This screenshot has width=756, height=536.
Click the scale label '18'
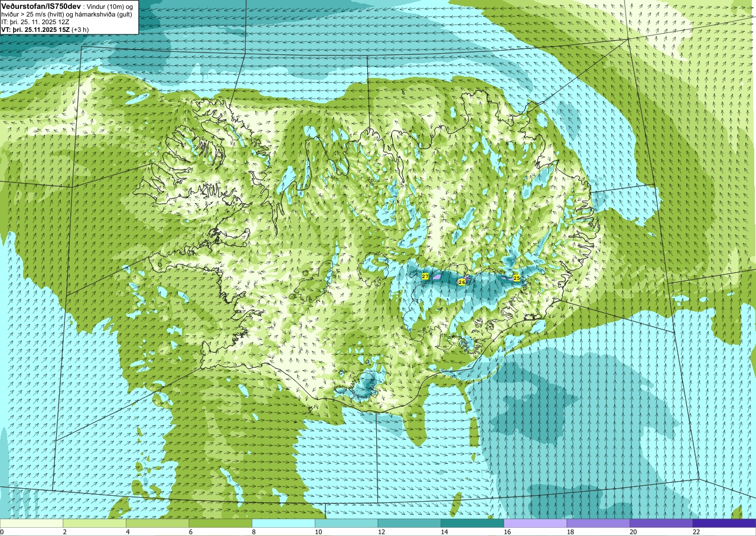coord(570,532)
